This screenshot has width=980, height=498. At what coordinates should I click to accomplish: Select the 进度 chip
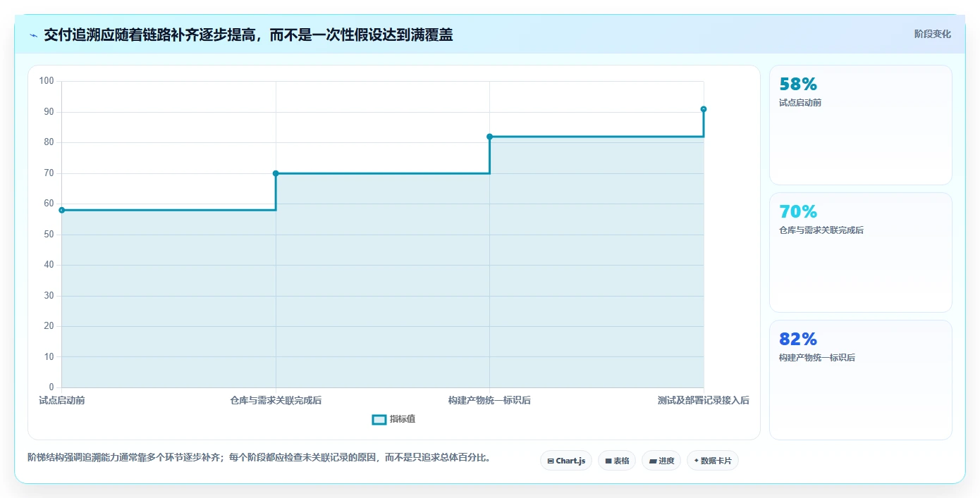point(661,461)
